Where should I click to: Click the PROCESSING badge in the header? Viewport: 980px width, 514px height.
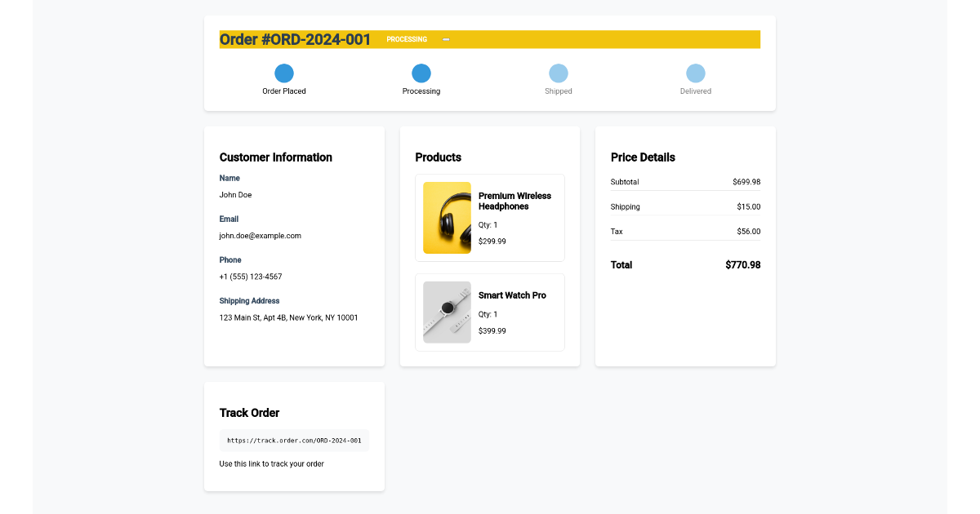[407, 38]
